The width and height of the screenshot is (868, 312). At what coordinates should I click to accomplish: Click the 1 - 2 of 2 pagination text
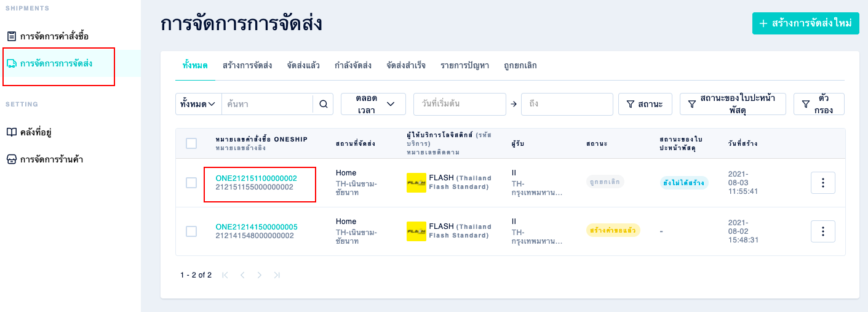coord(196,275)
